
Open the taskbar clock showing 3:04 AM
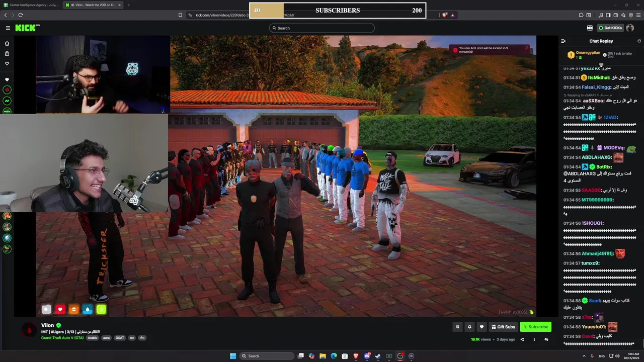[631, 356]
